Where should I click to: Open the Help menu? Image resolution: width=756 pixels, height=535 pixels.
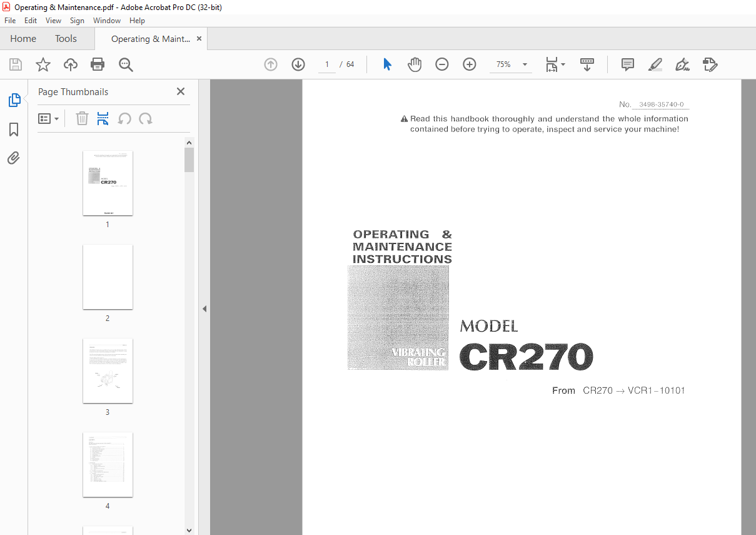[x=137, y=21]
